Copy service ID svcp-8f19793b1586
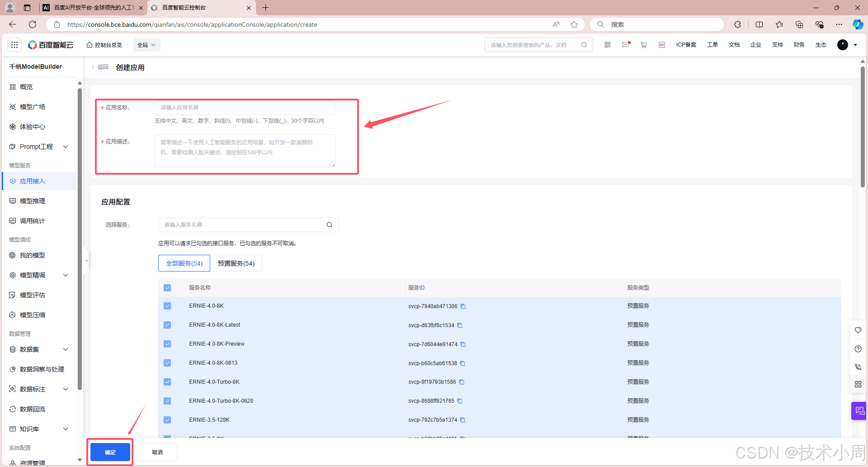 [462, 382]
